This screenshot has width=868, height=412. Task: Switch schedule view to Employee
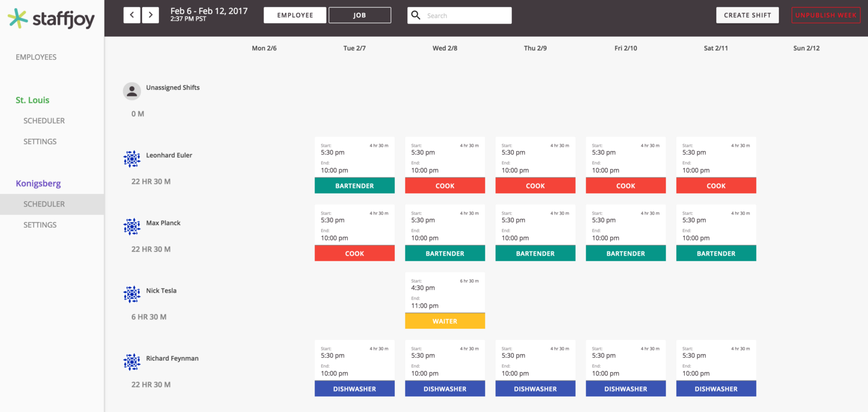pyautogui.click(x=295, y=15)
